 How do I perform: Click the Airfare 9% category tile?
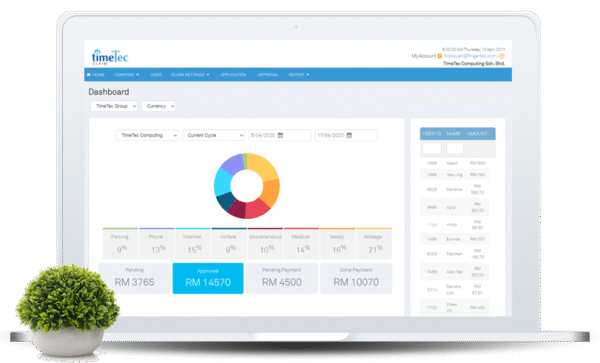pyautogui.click(x=229, y=244)
